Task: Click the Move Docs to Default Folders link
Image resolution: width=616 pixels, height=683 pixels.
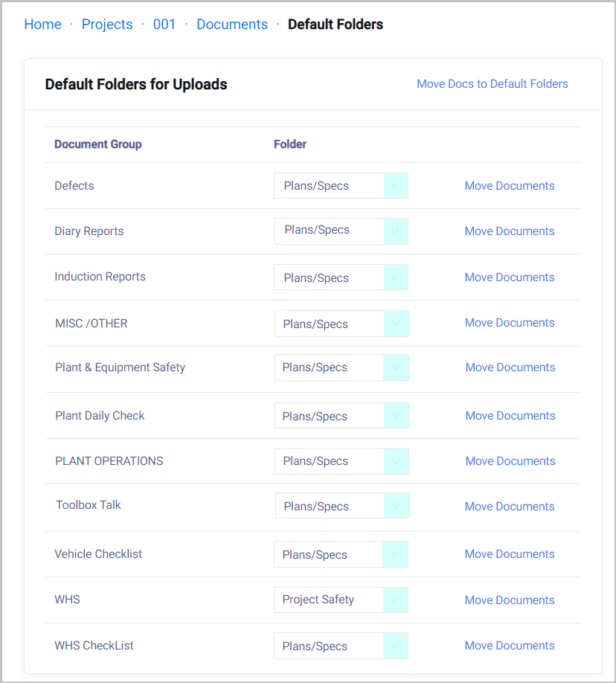Action: coord(492,84)
